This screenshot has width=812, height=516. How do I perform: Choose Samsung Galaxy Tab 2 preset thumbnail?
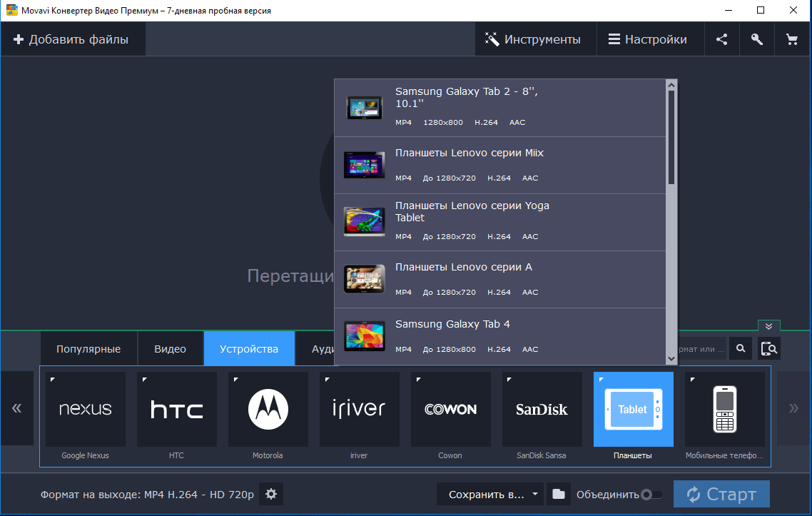365,108
